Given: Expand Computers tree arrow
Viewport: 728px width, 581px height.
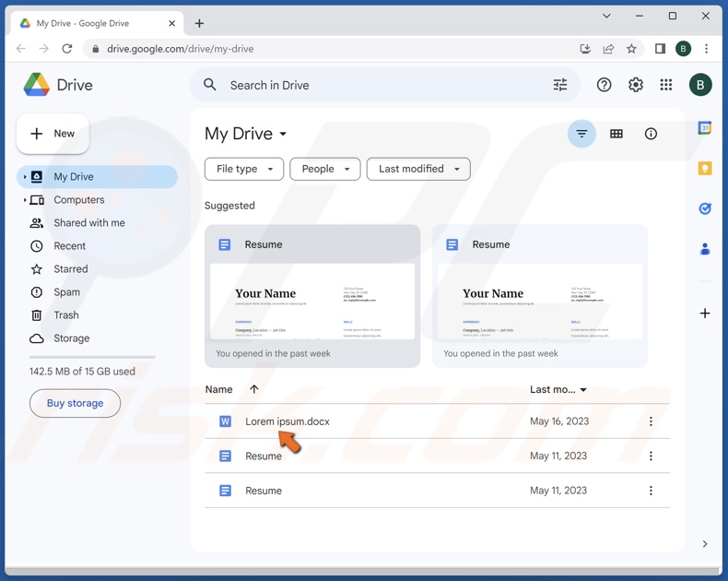Looking at the screenshot, I should click(x=25, y=200).
